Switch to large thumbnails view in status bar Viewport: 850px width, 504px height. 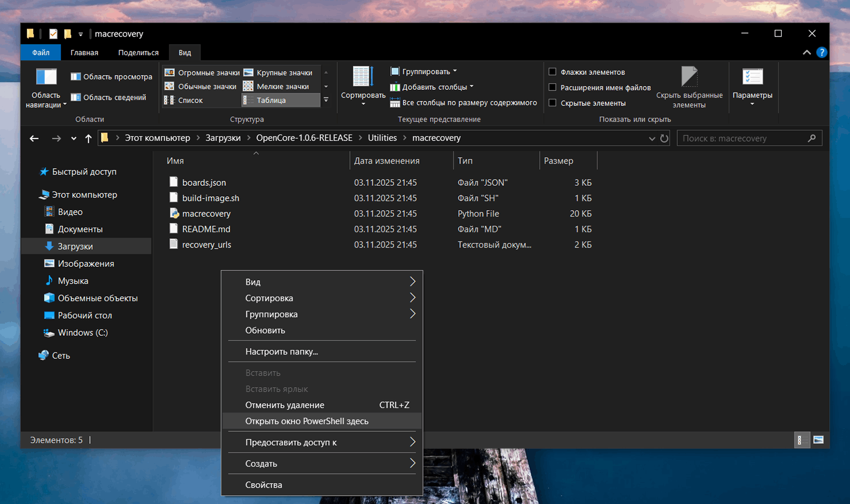[818, 439]
